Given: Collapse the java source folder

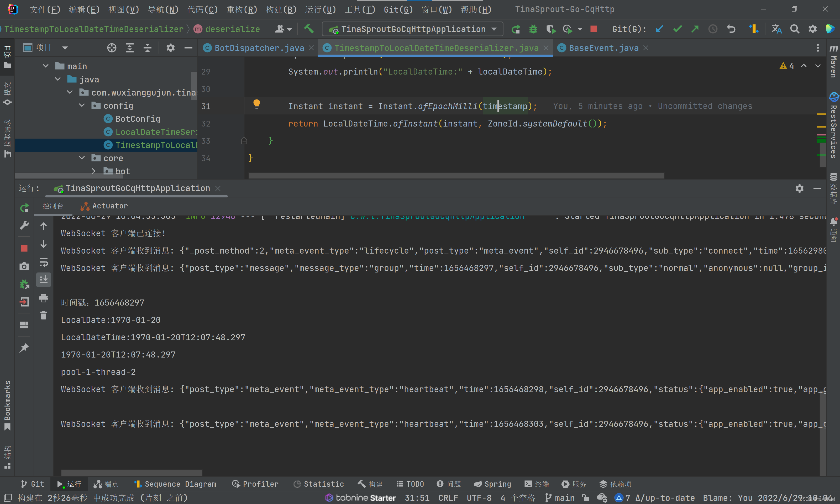Looking at the screenshot, I should pyautogui.click(x=58, y=79).
